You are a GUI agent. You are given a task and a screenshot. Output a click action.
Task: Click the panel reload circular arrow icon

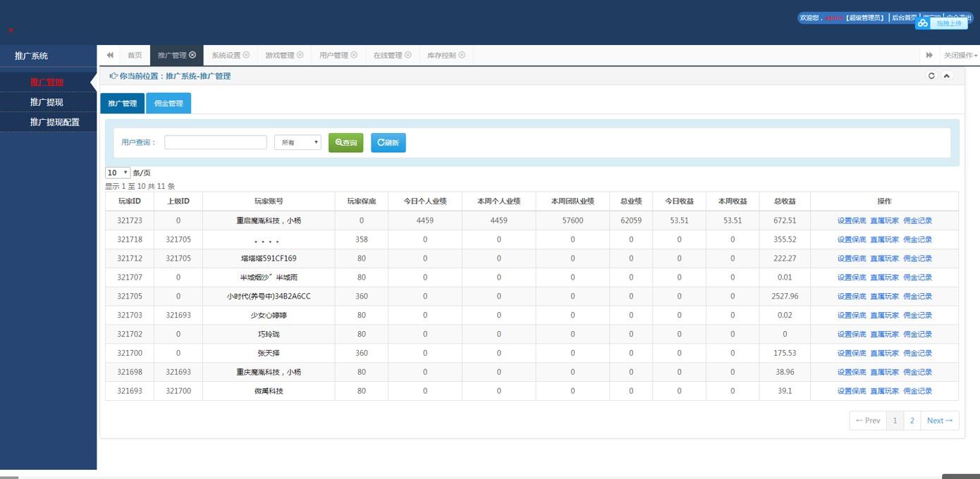click(931, 76)
